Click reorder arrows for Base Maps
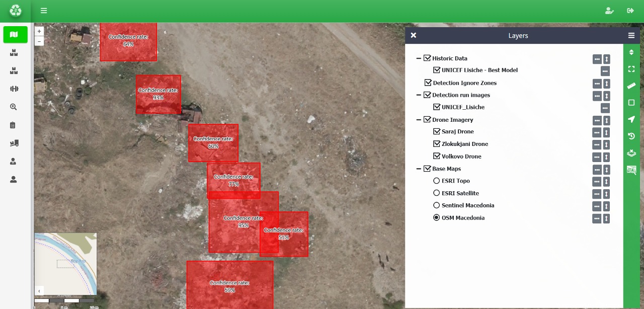This screenshot has width=644, height=309. [x=607, y=170]
